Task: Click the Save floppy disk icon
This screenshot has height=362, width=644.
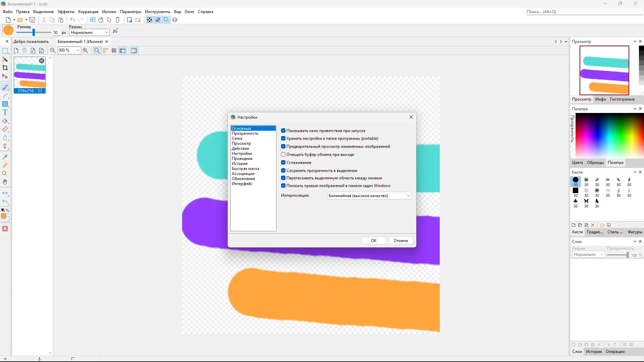Action: [x=32, y=20]
